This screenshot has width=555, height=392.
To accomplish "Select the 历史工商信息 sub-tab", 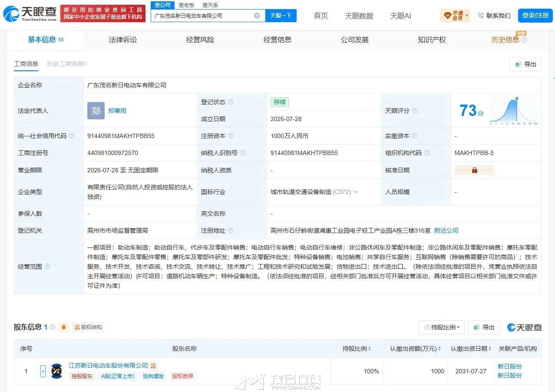I will pyautogui.click(x=67, y=64).
